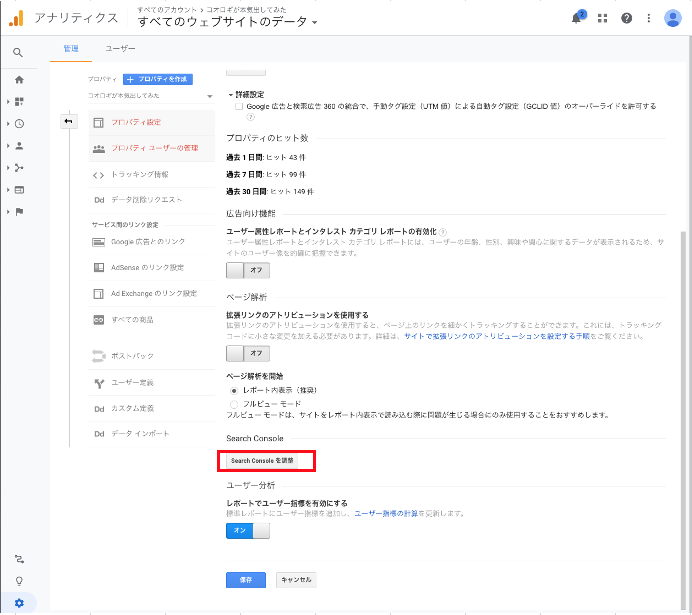This screenshot has width=692, height=615.
Task: Open the notifications bell icon
Action: 578,18
